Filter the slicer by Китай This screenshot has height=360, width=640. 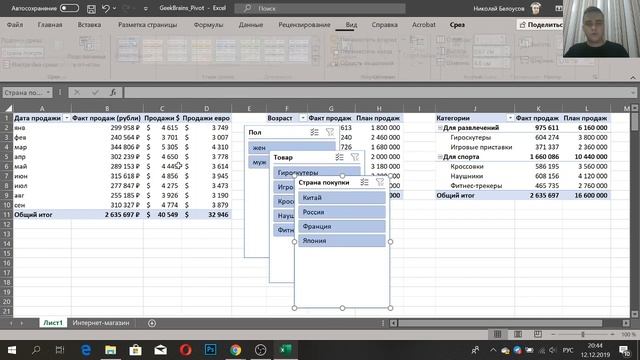[x=342, y=198]
